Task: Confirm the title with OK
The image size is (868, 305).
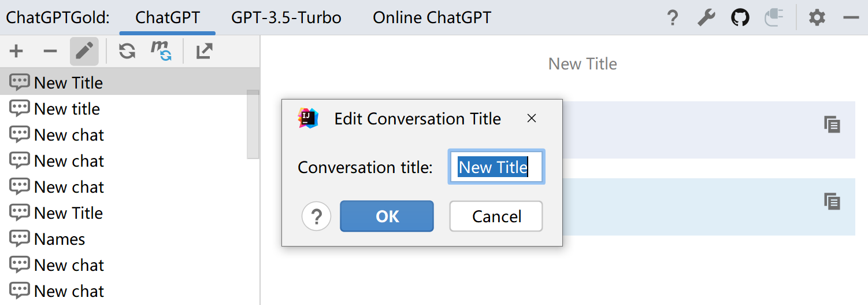Action: tap(387, 216)
